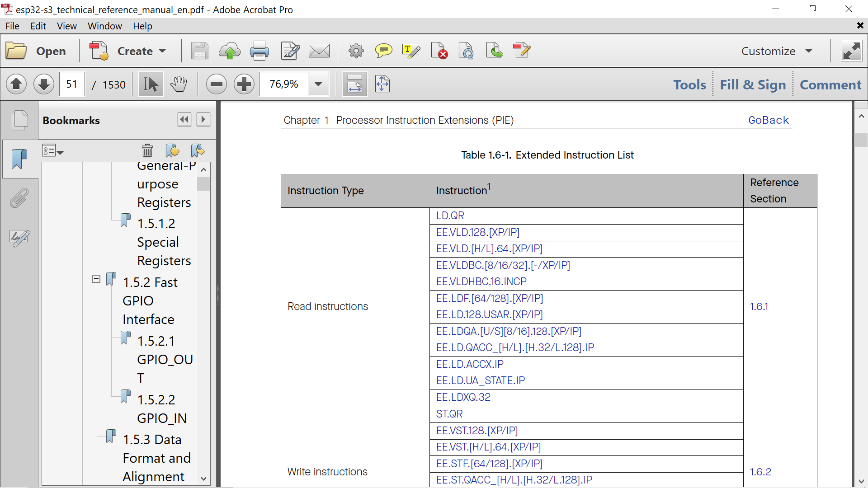
Task: Select the Hand pan tool
Action: [x=179, y=84]
